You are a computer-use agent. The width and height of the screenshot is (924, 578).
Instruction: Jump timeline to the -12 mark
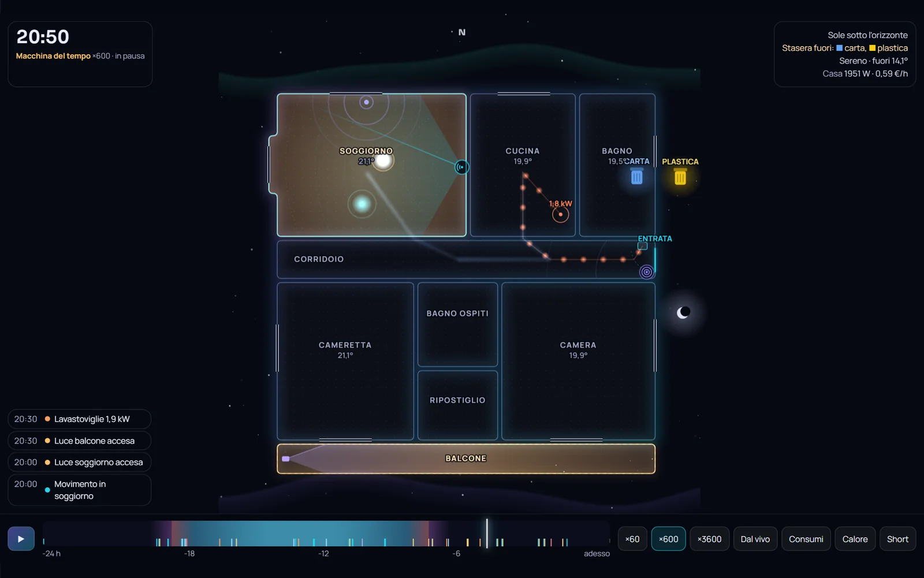323,553
